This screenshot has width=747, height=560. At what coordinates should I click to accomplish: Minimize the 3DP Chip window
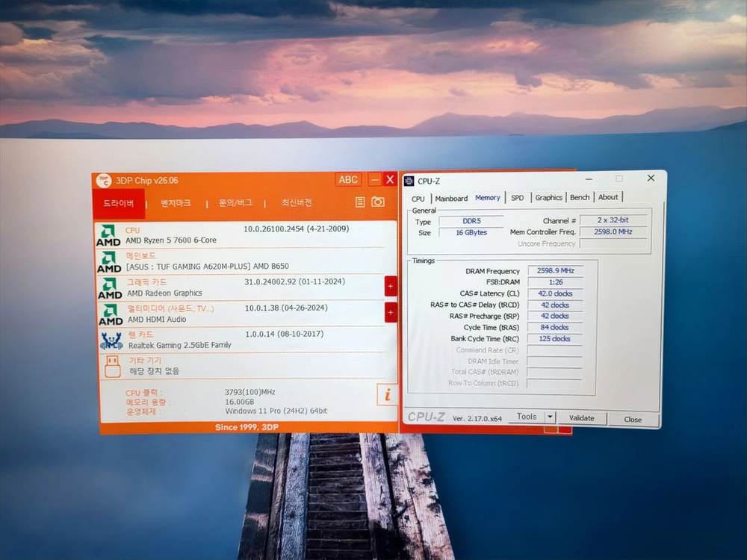click(x=375, y=179)
